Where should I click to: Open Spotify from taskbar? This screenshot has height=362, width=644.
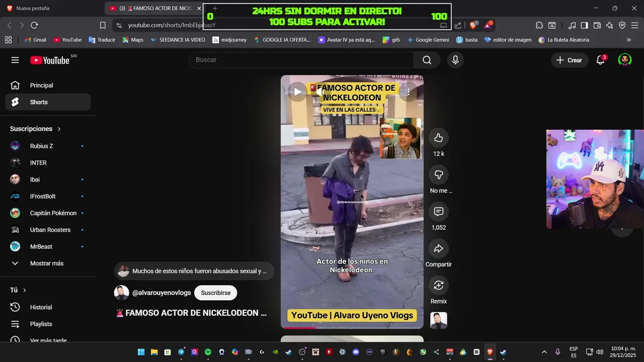[208, 352]
